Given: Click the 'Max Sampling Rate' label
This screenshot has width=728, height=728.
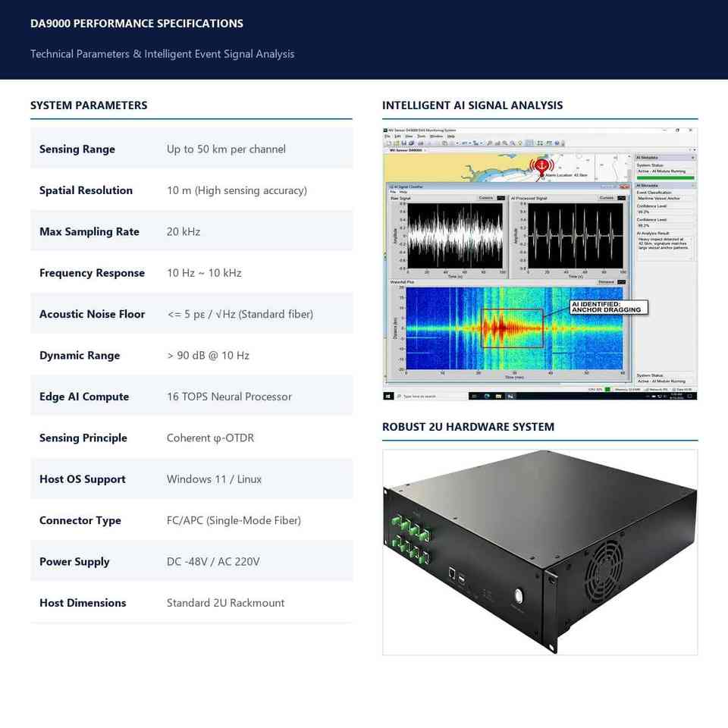Looking at the screenshot, I should (x=89, y=232).
